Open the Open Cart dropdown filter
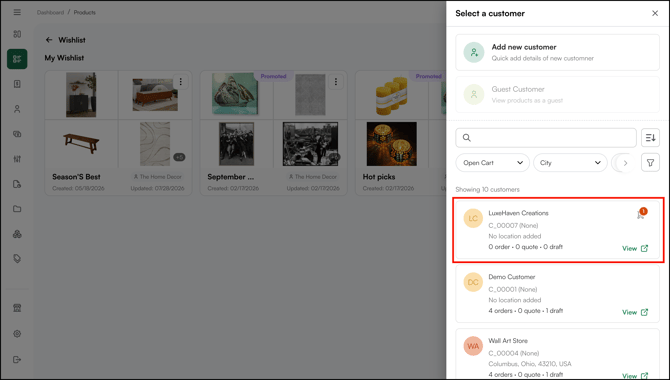The image size is (670, 380). point(493,163)
